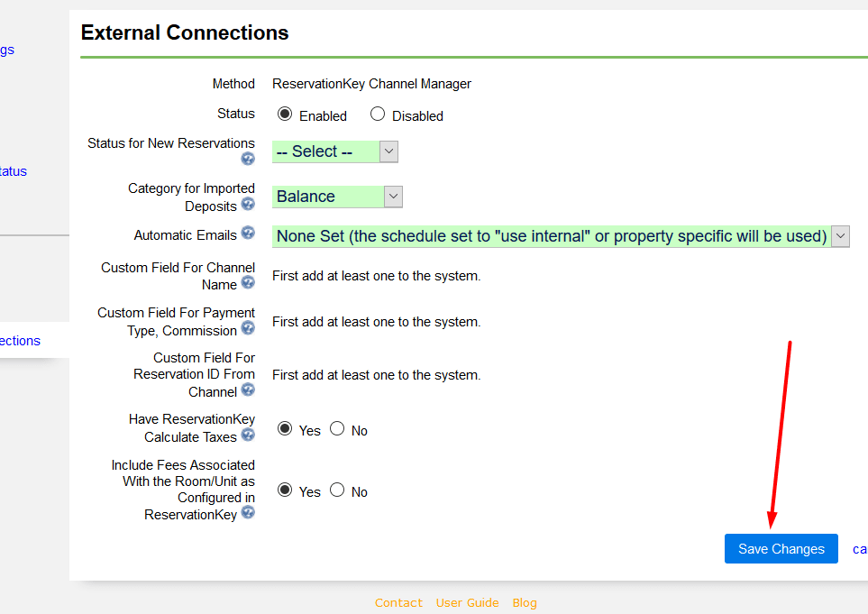
Task: Open help for Status for New Reservations
Action: tap(248, 159)
